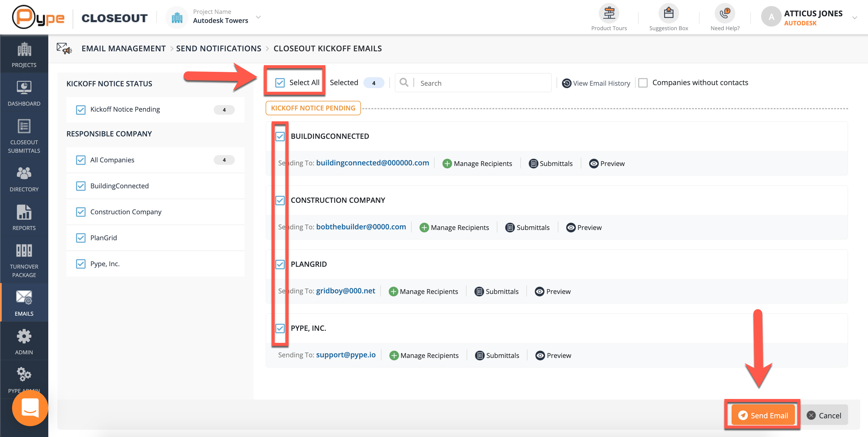Preview the BuildingConnected kickoff email
The width and height of the screenshot is (868, 437).
607,163
